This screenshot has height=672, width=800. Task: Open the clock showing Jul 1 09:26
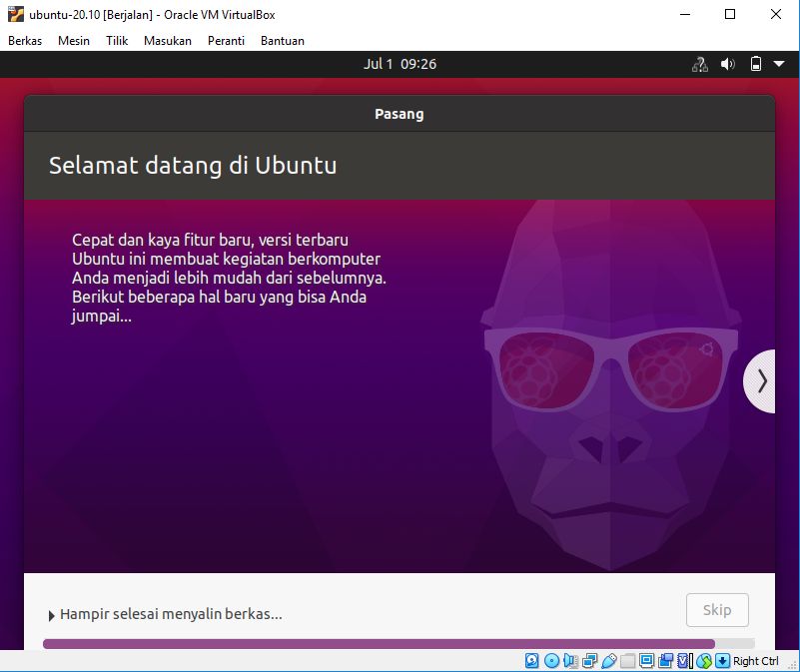click(400, 64)
